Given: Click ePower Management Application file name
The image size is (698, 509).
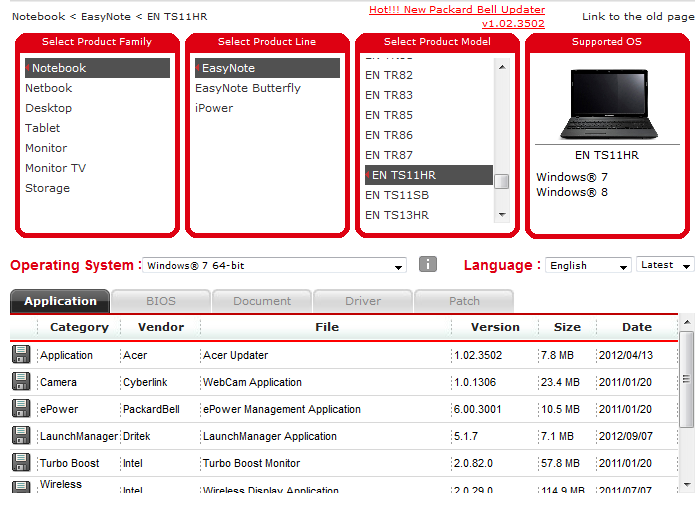Looking at the screenshot, I should point(282,409).
